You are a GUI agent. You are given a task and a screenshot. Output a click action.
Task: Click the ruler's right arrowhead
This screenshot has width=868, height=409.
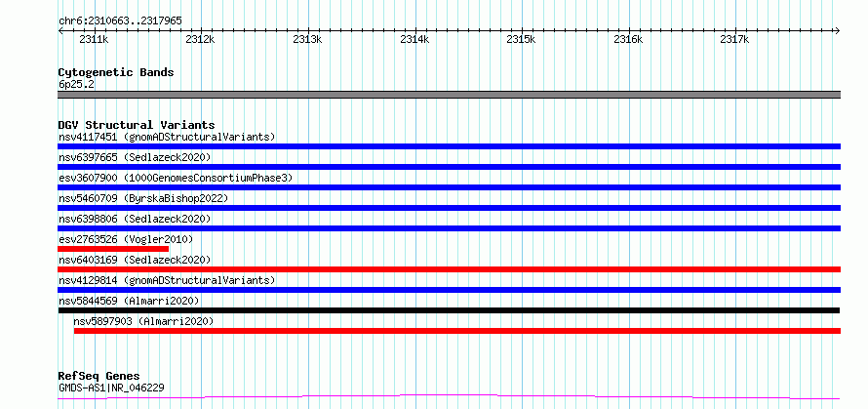coord(838,31)
